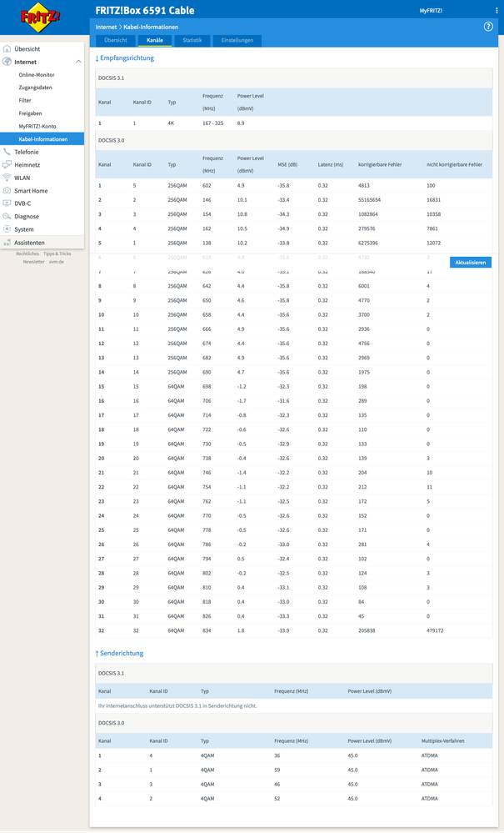The width and height of the screenshot is (504, 833).
Task: Select the Kanäle tab
Action: tap(155, 40)
